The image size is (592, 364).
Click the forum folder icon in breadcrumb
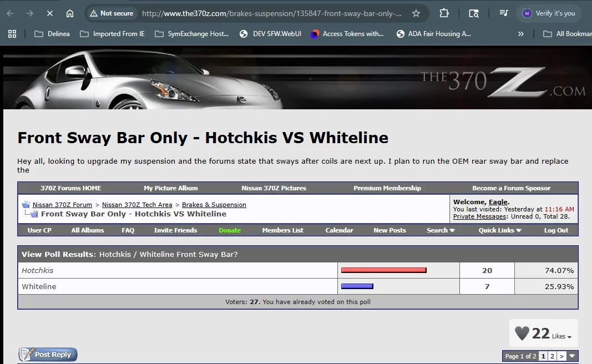coord(26,205)
